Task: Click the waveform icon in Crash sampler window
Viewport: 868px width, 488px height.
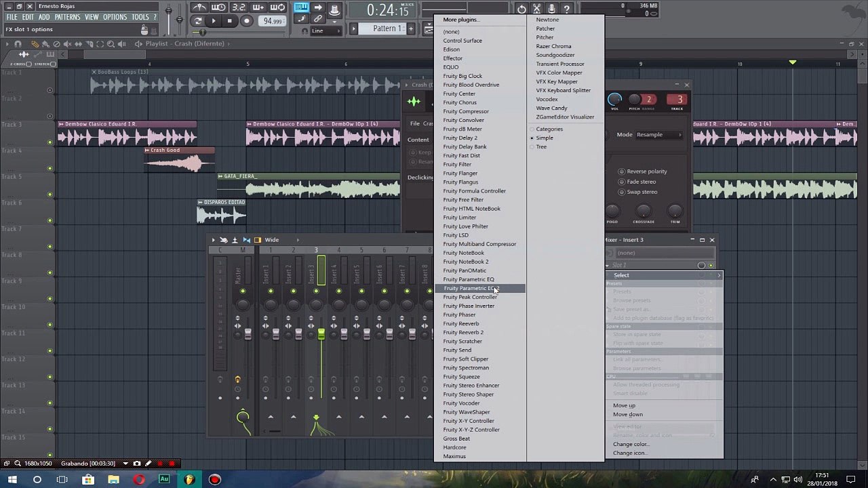Action: point(414,102)
